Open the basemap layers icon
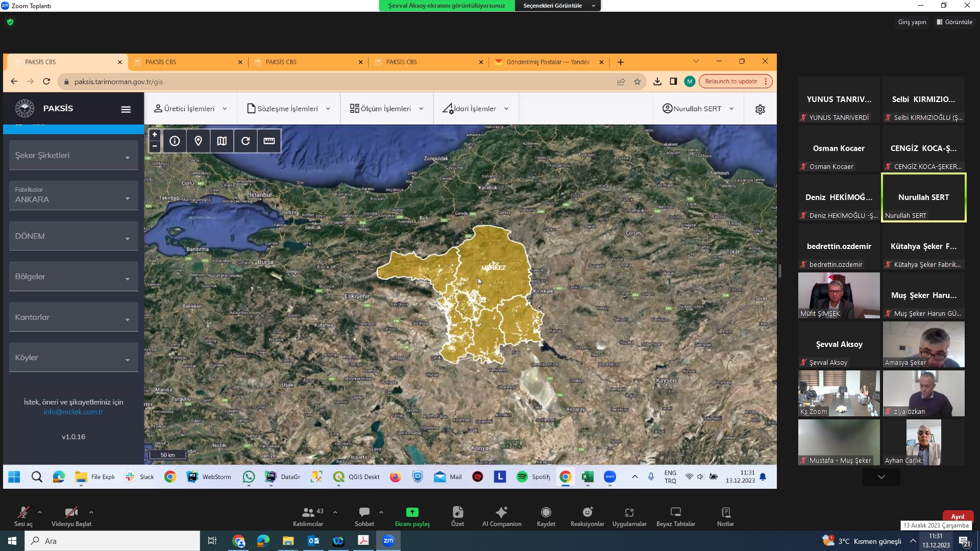 (x=222, y=141)
